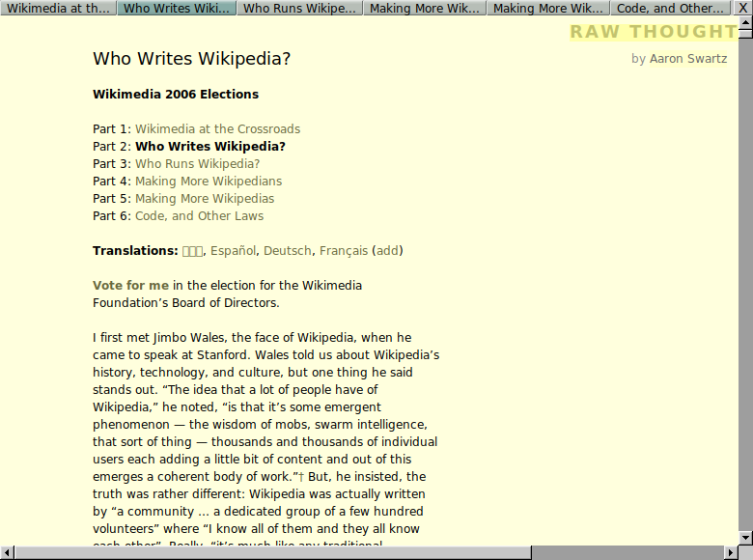Viewport: 753px width, 560px height.
Task: Click the vertical scrollbar up arrow
Action: click(745, 21)
